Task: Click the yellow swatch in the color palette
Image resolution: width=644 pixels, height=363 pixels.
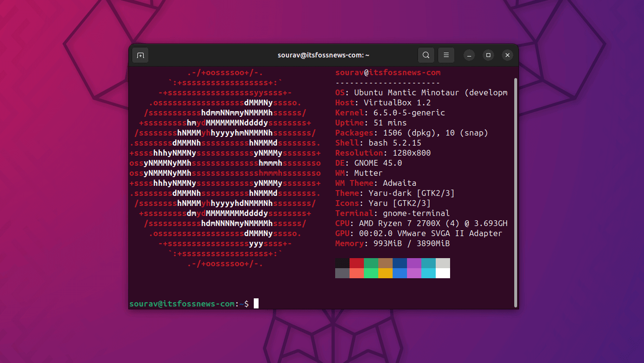Action: 385,273
